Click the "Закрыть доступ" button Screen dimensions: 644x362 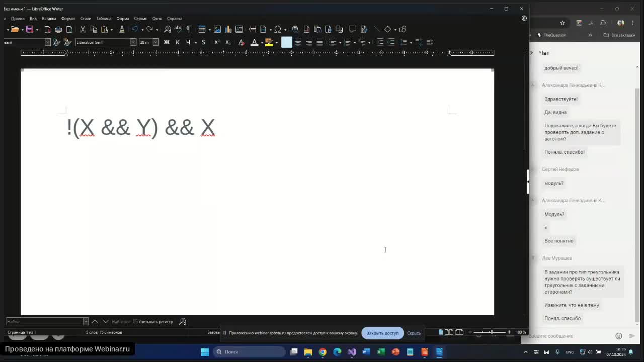[382, 333]
